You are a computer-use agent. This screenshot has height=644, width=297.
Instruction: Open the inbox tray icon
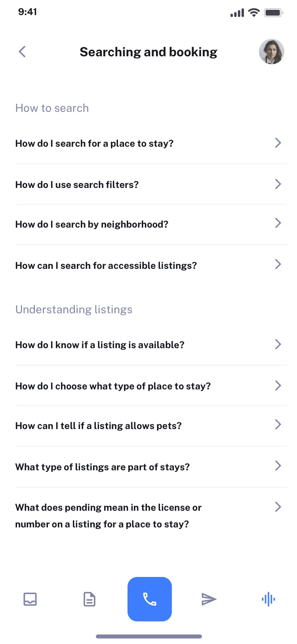pos(30,599)
